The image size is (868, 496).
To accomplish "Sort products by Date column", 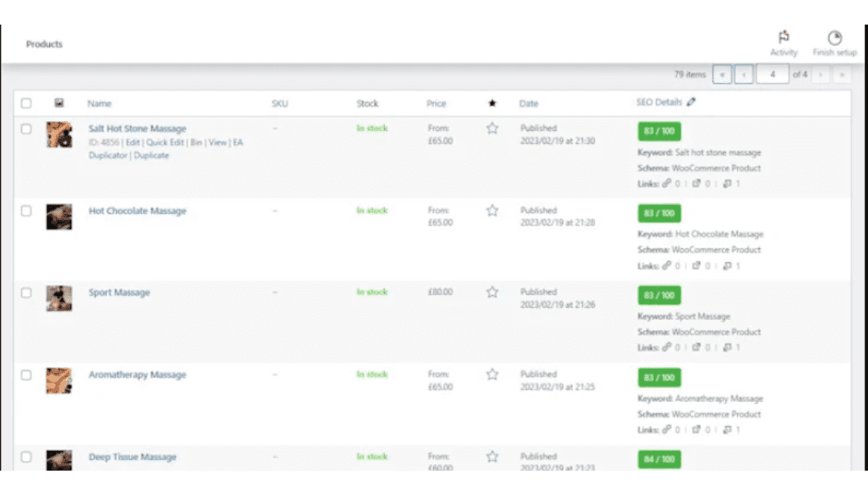I will (x=528, y=103).
